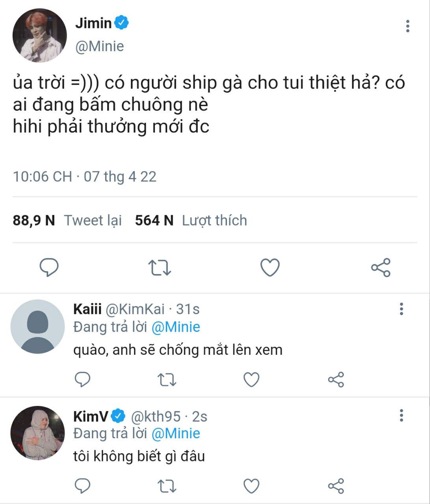Like KimV's reply tweet
Screen dimensions: 430x504
point(251,486)
